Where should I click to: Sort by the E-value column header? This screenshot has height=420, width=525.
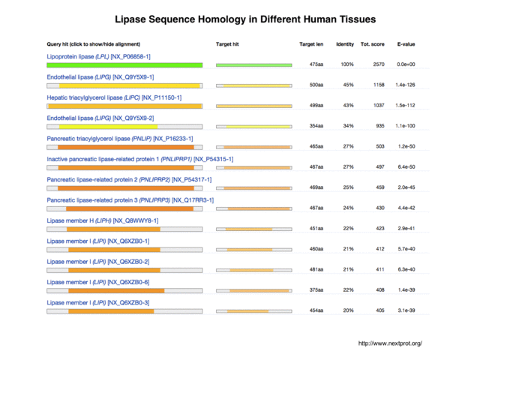[x=406, y=44]
